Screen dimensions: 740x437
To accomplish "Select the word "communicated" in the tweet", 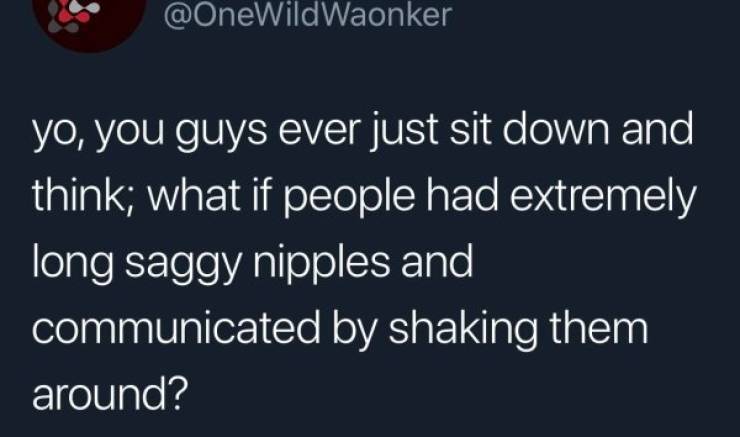I will [176, 328].
